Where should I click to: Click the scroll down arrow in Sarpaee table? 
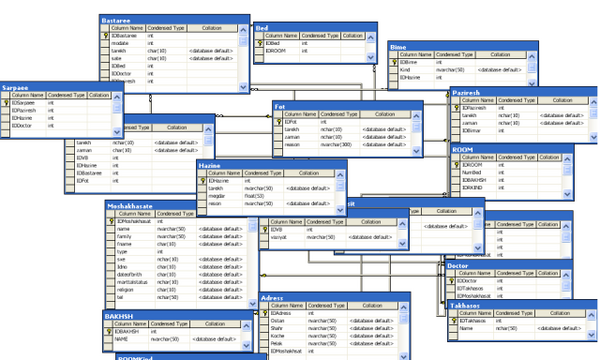(x=117, y=132)
